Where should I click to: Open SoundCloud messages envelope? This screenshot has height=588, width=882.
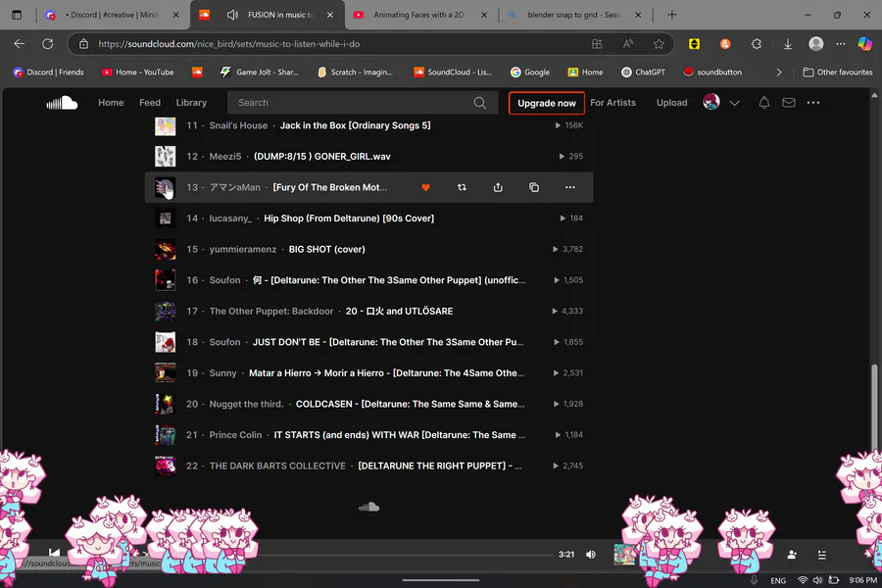[x=789, y=102]
